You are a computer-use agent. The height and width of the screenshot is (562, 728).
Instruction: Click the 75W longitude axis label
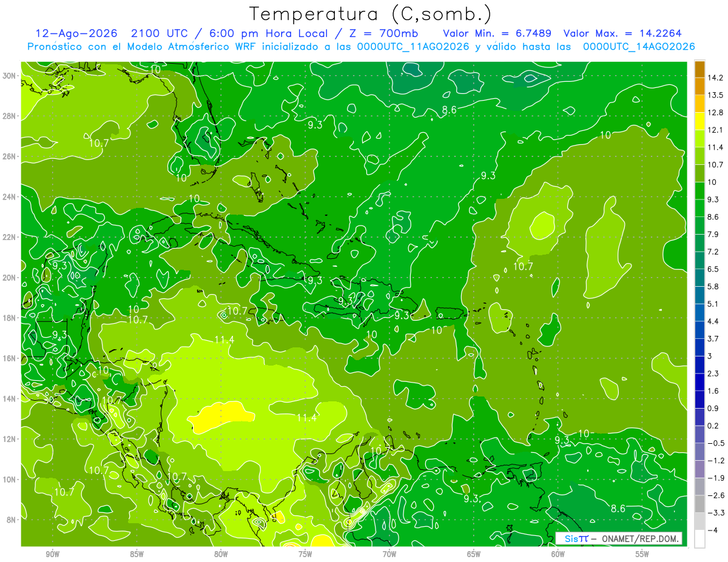305,554
